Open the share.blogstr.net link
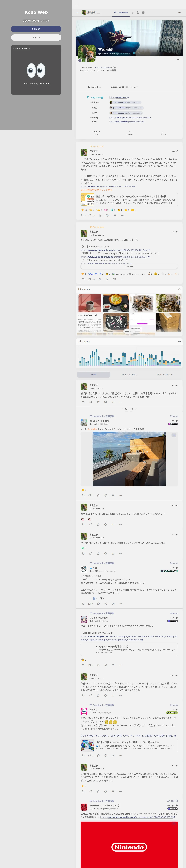 point(129,638)
